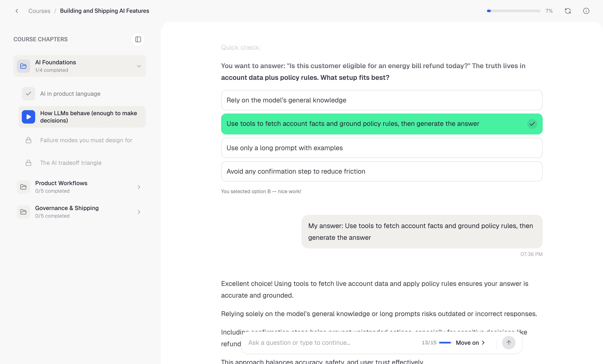Expand the Product Workflows chapter
603x364 pixels.
coord(139,187)
